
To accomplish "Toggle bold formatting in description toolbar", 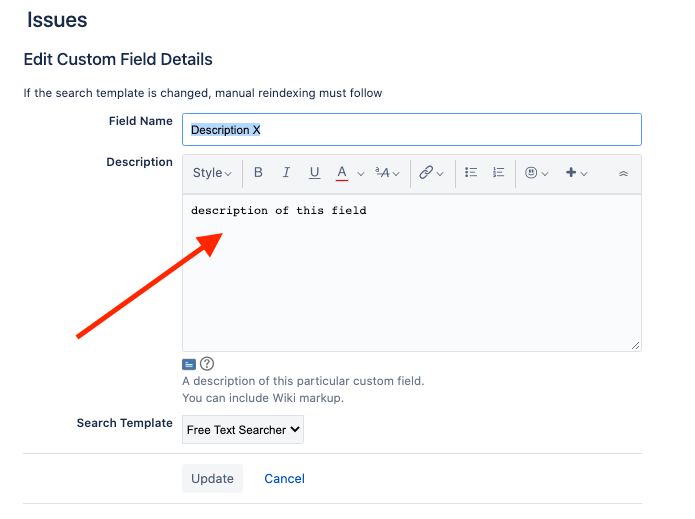I will pyautogui.click(x=258, y=172).
